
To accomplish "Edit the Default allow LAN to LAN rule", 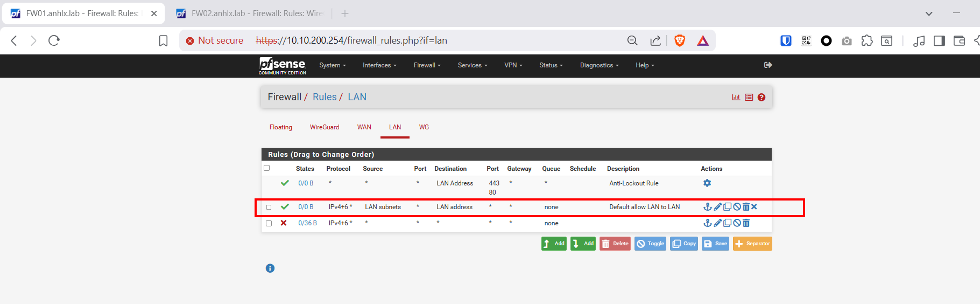I will tap(717, 207).
